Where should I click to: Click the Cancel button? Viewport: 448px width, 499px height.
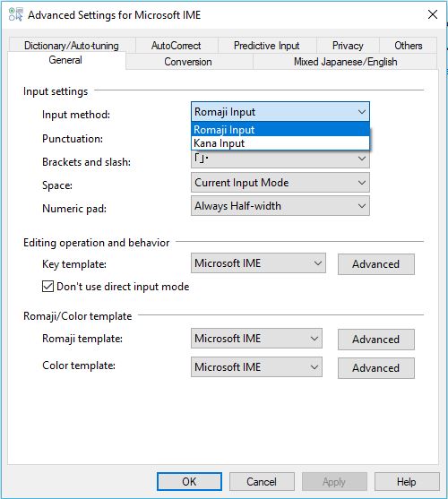coord(262,481)
